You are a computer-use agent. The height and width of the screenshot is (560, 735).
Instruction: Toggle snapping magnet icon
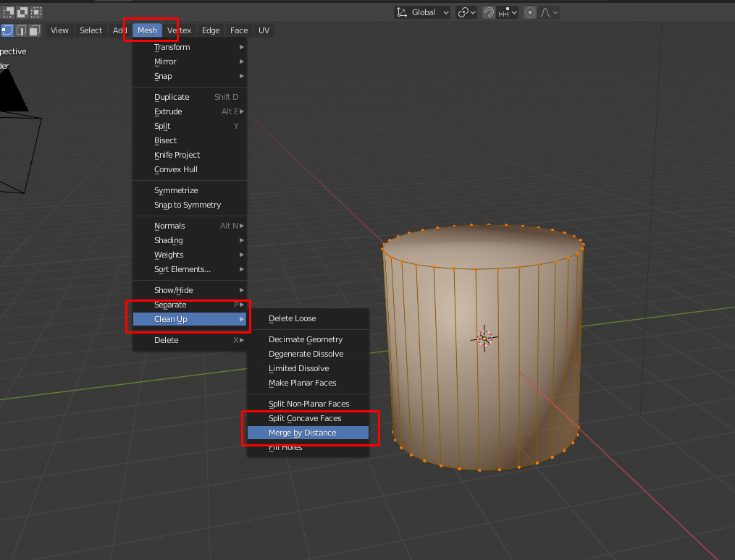489,12
